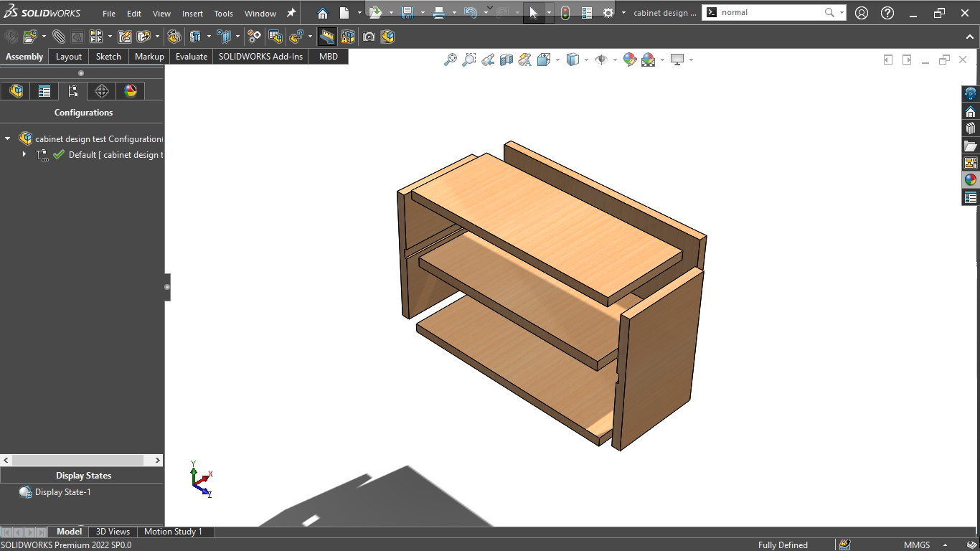Image resolution: width=980 pixels, height=551 pixels.
Task: Enable the Section View tool
Action: (x=506, y=60)
